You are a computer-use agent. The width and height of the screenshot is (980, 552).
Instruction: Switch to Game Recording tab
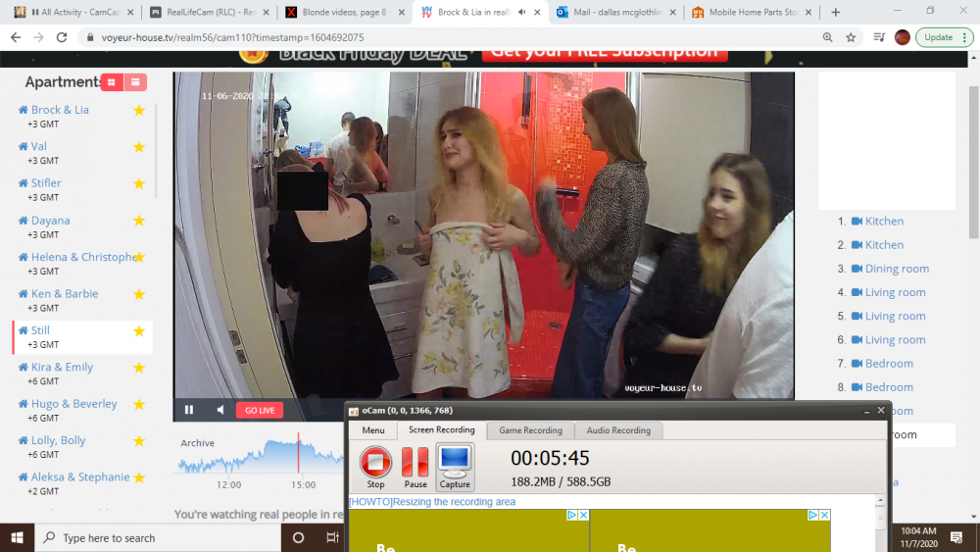[x=530, y=430]
